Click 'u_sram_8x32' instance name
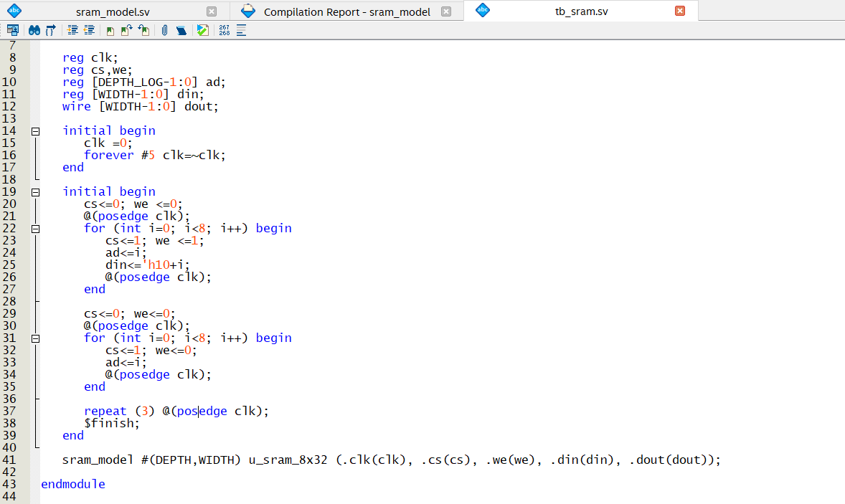 coord(288,460)
